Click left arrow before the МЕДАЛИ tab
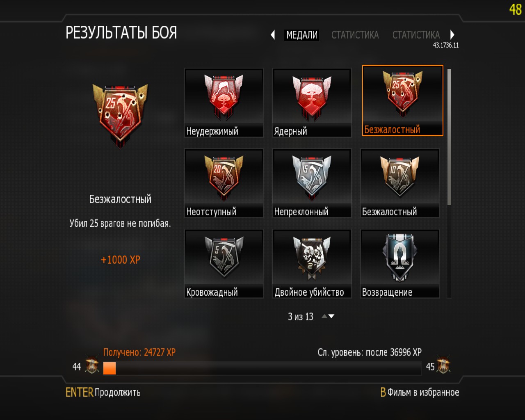525x420 pixels. coord(273,35)
